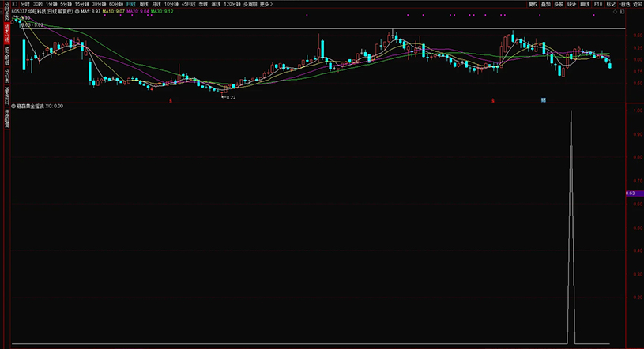Click the gear icon beside 稳赢黄金掘坑 indicator
This screenshot has height=349, width=644.
13,105
